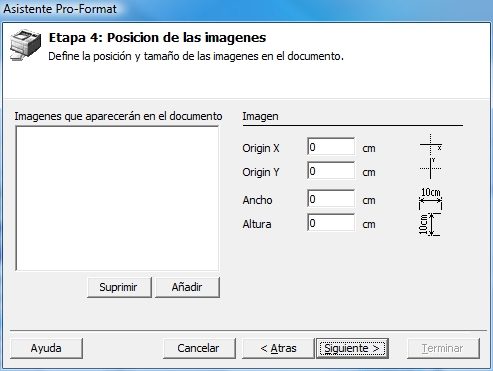Focus the Origin X input field

(x=331, y=147)
